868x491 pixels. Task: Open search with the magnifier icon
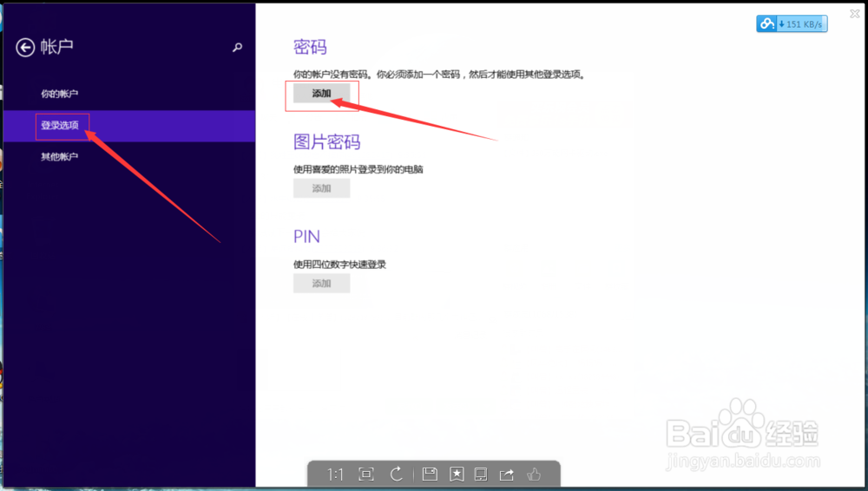click(238, 48)
